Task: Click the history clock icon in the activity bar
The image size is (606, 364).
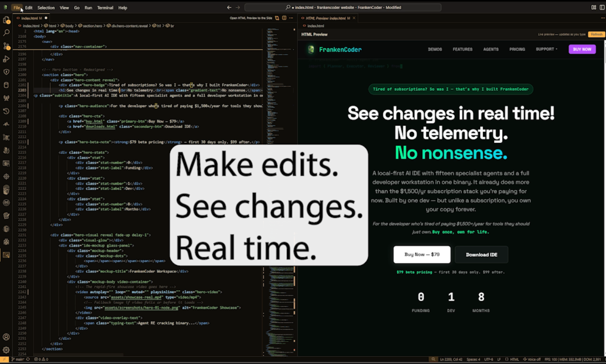Action: (x=6, y=111)
